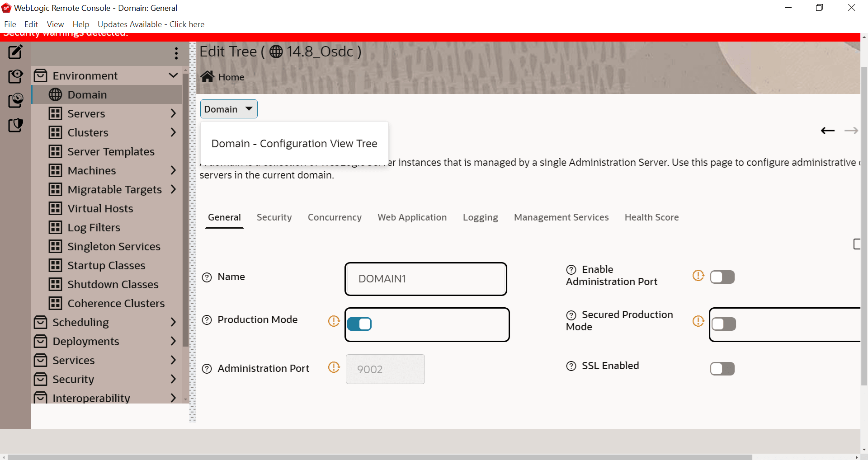Expand the Clusters node chevron
Viewport: 868px width, 460px height.
173,132
